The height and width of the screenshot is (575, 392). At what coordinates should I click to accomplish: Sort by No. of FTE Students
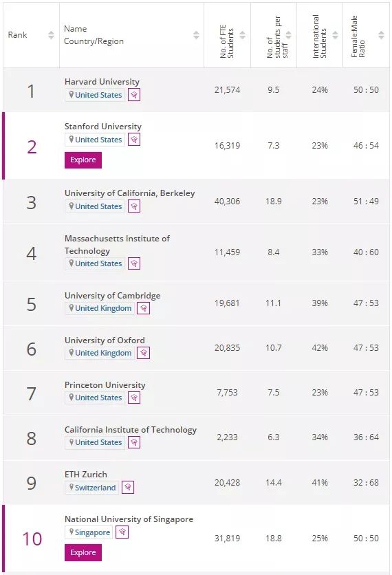(x=242, y=35)
